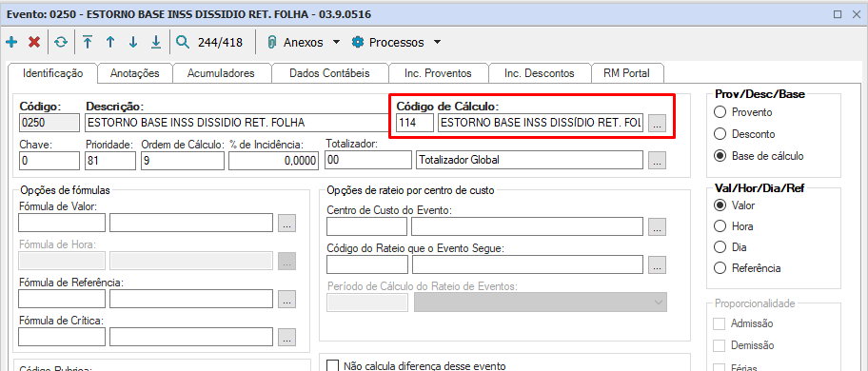Click the Fórmula de Valor code field
The width and height of the screenshot is (868, 371).
[62, 223]
